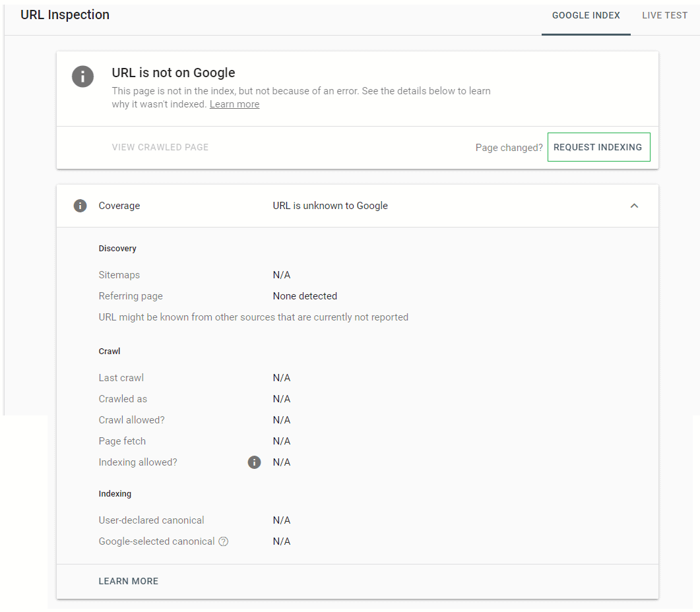Click the 'Crawl allowed?' label
This screenshot has height=612, width=700.
click(x=132, y=420)
